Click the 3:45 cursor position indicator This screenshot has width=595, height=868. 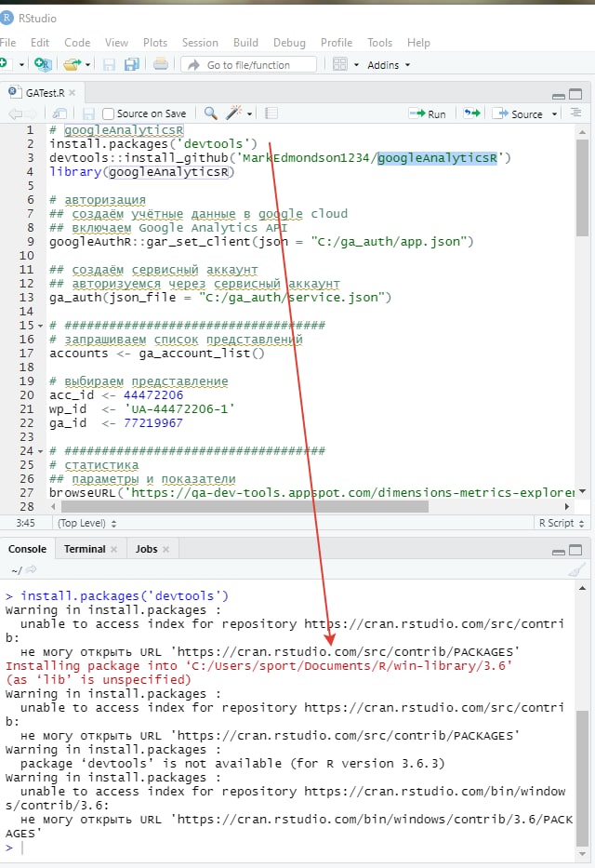pos(25,523)
